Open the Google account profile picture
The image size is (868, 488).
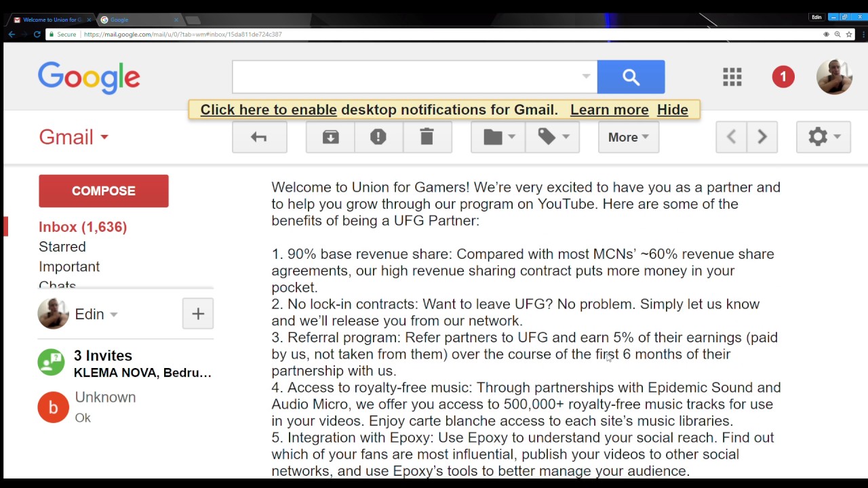coord(834,77)
